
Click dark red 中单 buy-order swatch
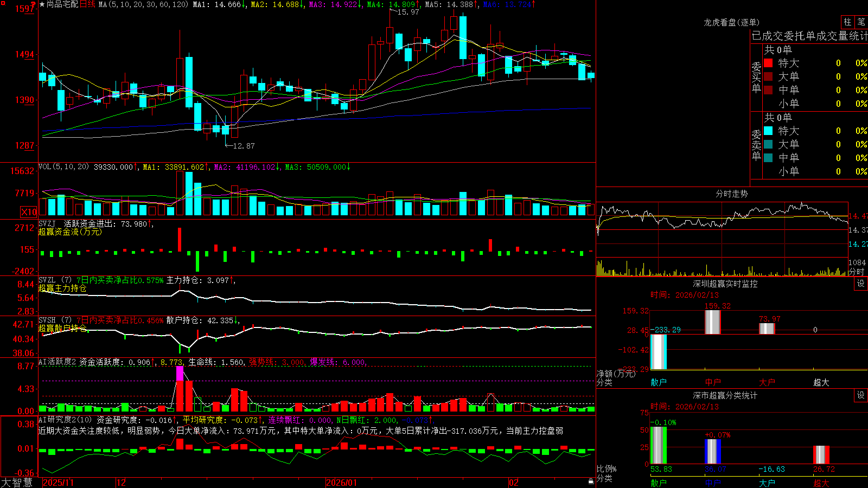(x=768, y=89)
